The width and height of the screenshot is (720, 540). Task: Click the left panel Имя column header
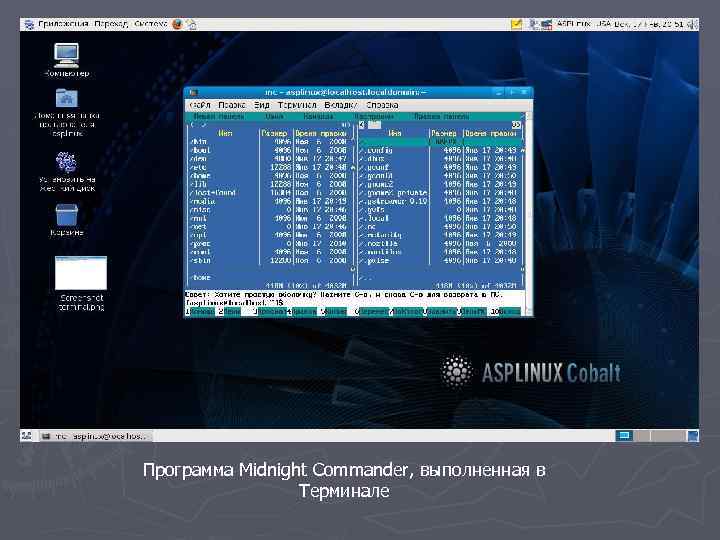[225, 133]
